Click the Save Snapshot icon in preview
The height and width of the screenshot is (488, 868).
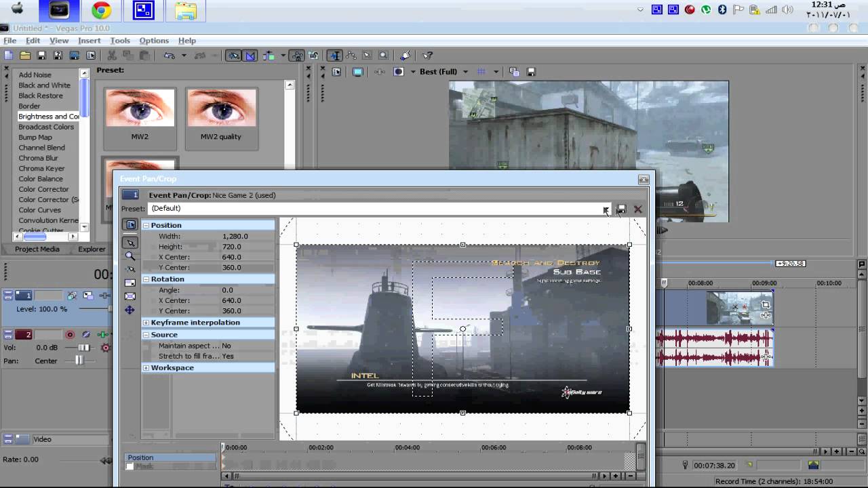click(532, 72)
